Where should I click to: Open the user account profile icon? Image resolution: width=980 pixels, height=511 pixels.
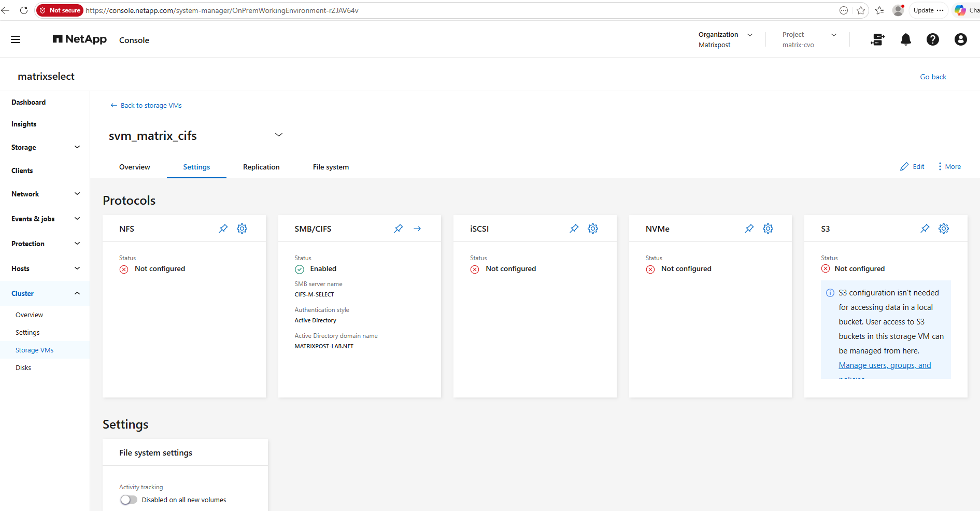click(x=960, y=39)
